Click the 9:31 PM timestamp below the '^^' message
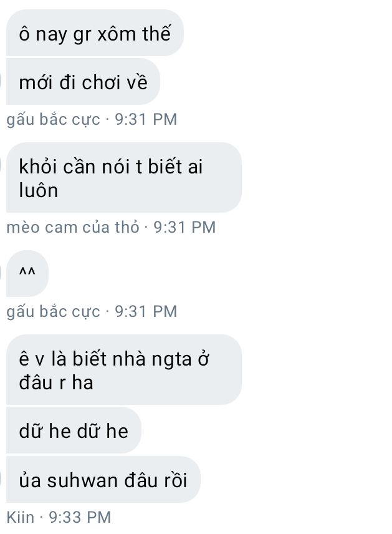The image size is (392, 534). pos(146,311)
